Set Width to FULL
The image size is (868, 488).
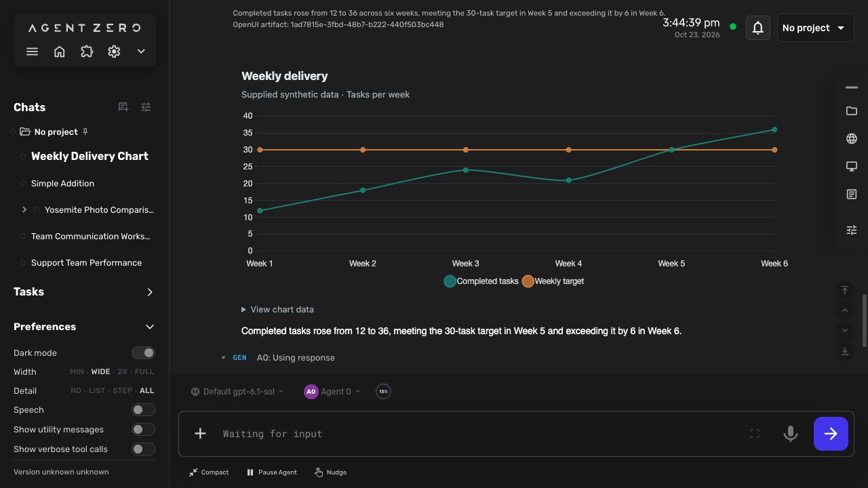pos(144,371)
